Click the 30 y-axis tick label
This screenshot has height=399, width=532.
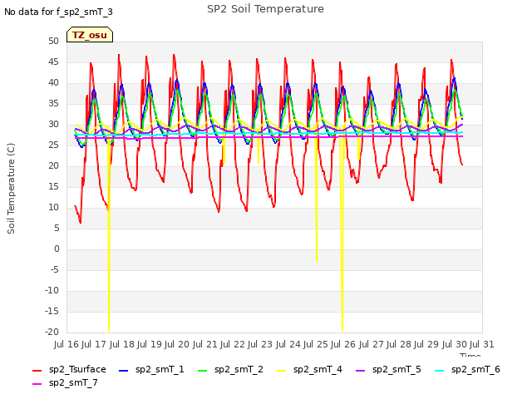point(53,124)
